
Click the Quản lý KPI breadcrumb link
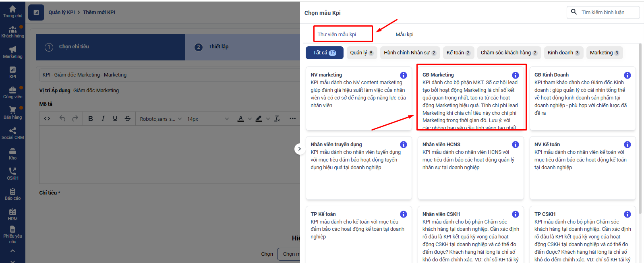pos(62,12)
